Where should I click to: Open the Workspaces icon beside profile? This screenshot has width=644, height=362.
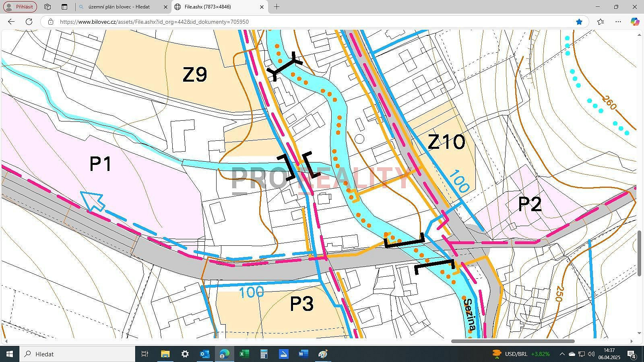coord(47,7)
